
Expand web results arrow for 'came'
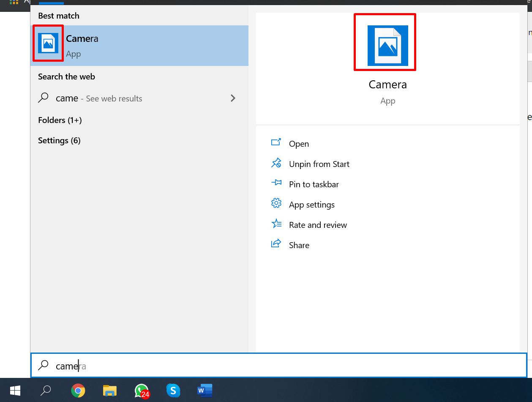coord(233,98)
